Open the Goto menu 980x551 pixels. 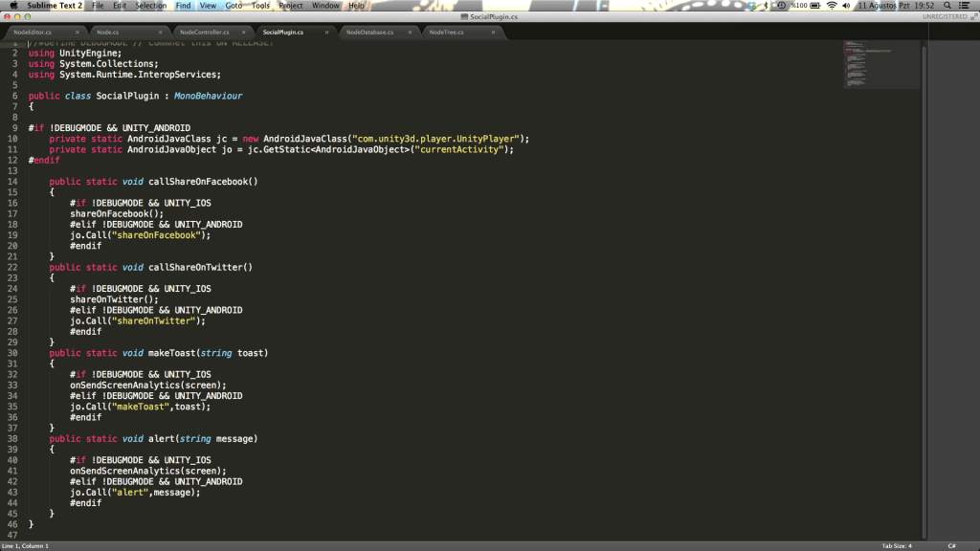point(234,6)
